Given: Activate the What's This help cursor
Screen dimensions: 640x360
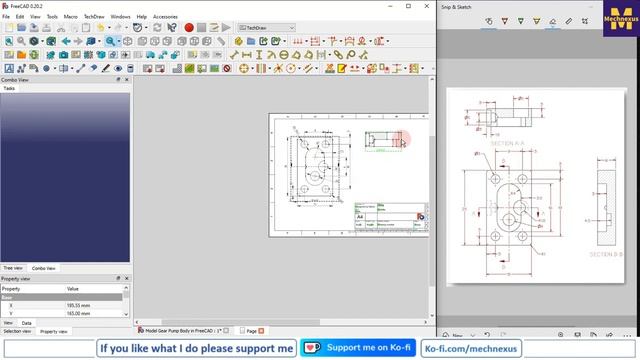Looking at the screenshot, I should point(172,27).
